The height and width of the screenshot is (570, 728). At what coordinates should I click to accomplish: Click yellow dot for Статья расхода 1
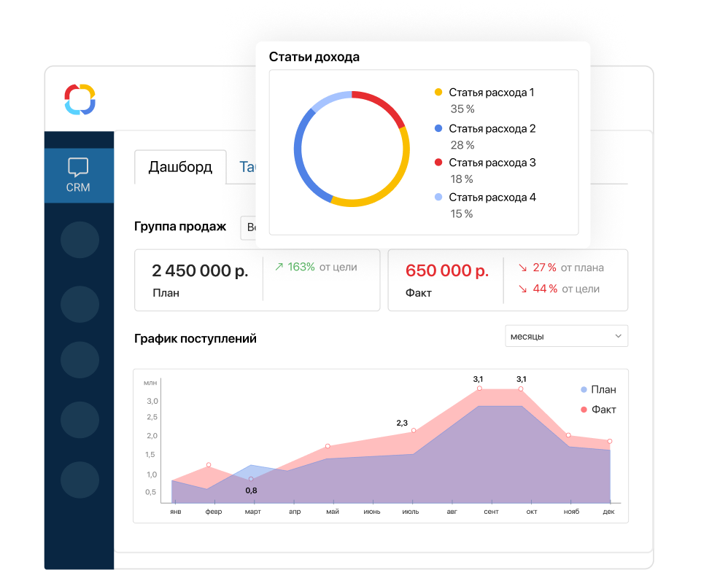[438, 93]
